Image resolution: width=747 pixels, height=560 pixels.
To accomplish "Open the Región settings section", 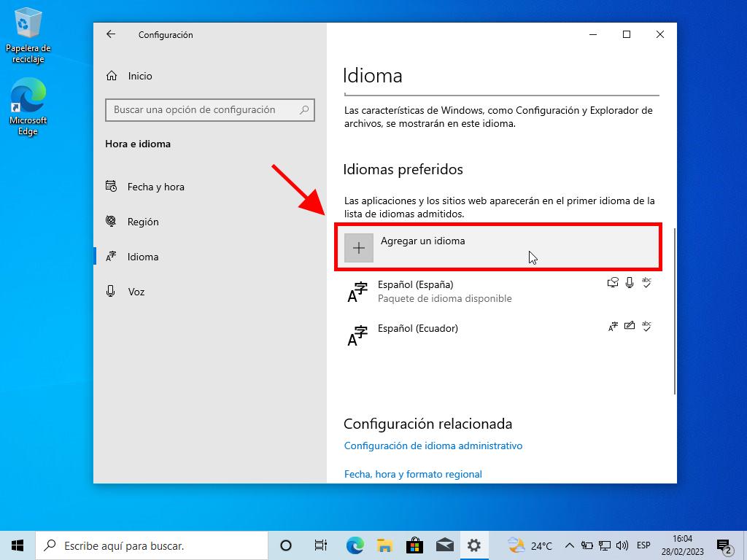I will [143, 222].
